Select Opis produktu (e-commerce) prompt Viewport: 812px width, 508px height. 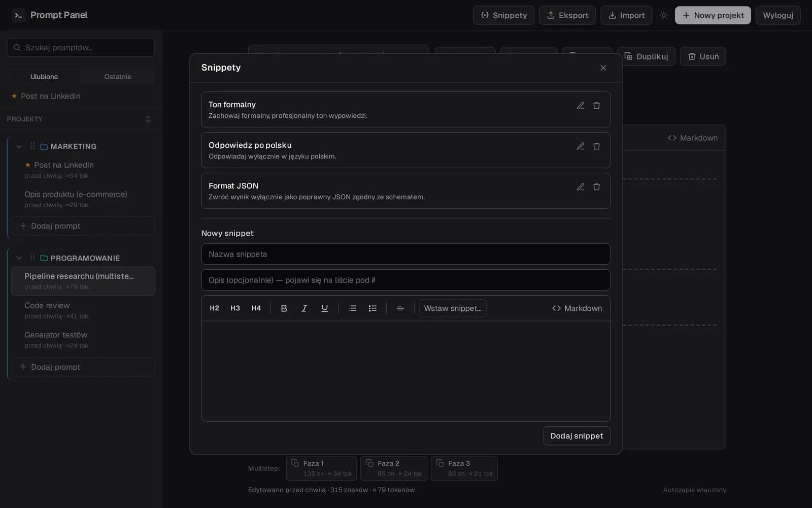tap(83, 199)
